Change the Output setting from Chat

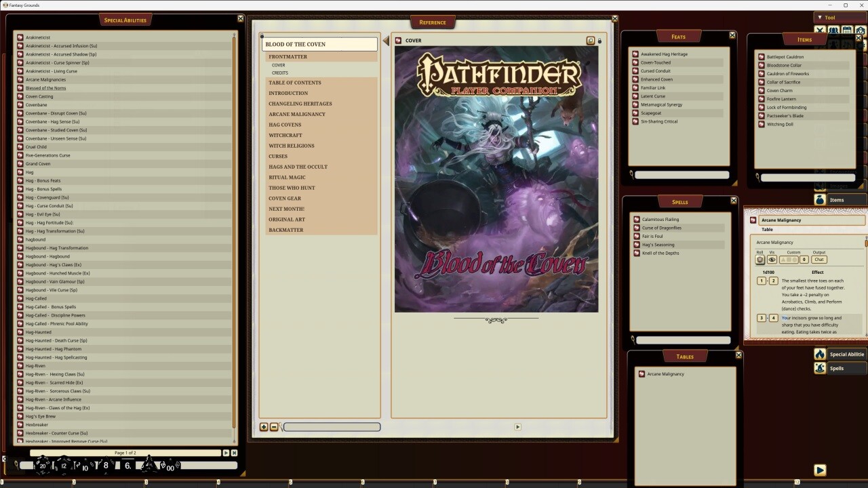(819, 260)
